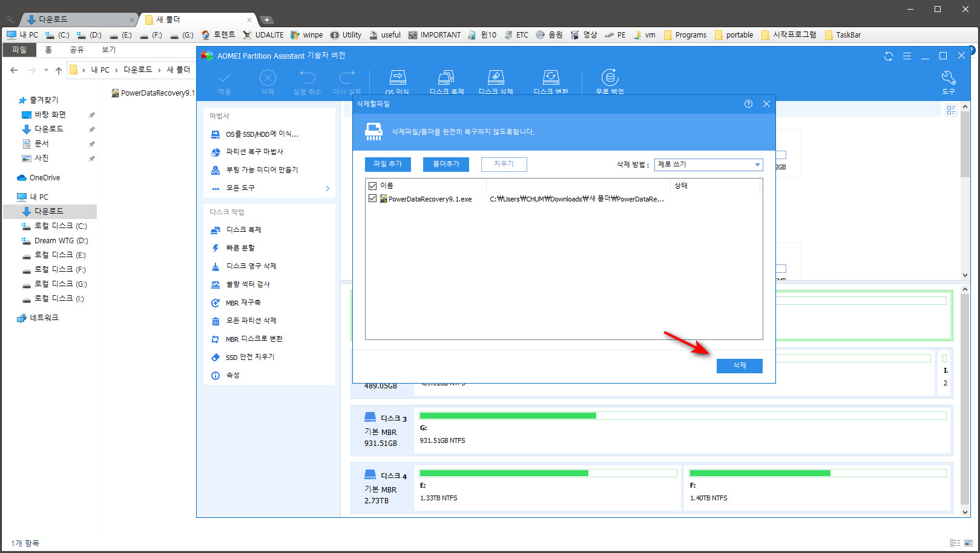This screenshot has width=980, height=553.
Task: Select SSD 안전 지우기 operation
Action: (x=250, y=357)
